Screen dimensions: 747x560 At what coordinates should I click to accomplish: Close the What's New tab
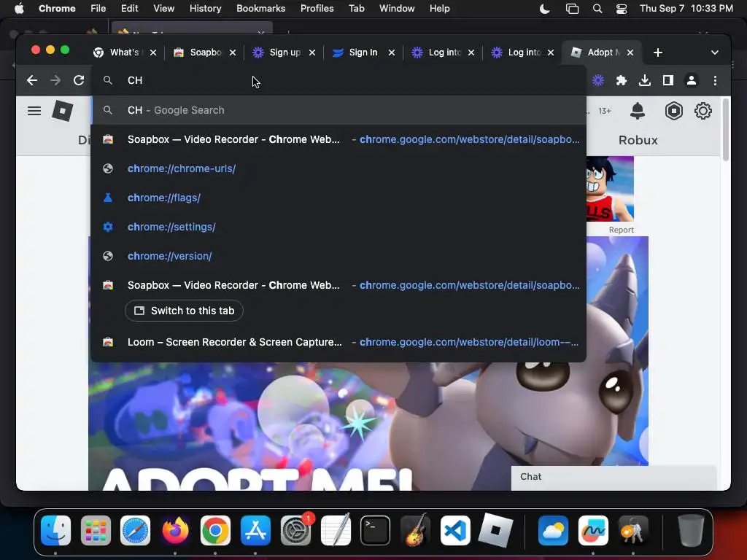(153, 52)
